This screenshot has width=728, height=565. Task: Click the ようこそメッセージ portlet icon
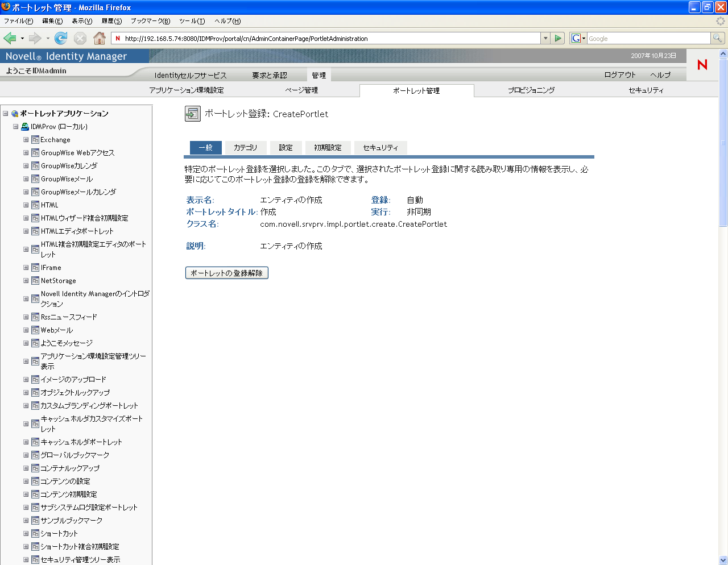click(x=35, y=343)
